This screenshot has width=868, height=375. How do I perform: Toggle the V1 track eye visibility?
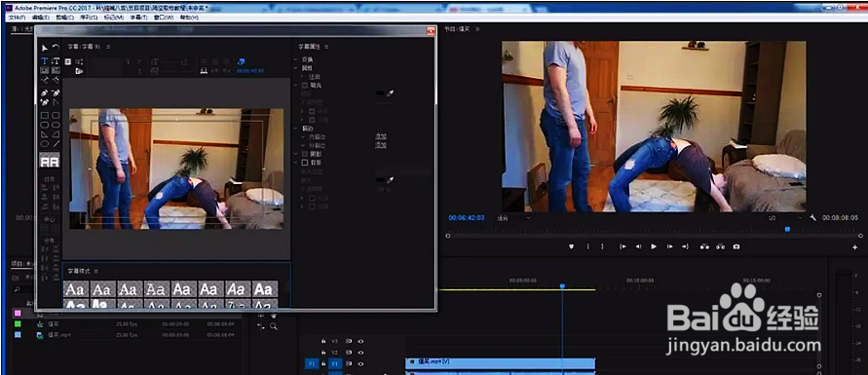click(360, 364)
